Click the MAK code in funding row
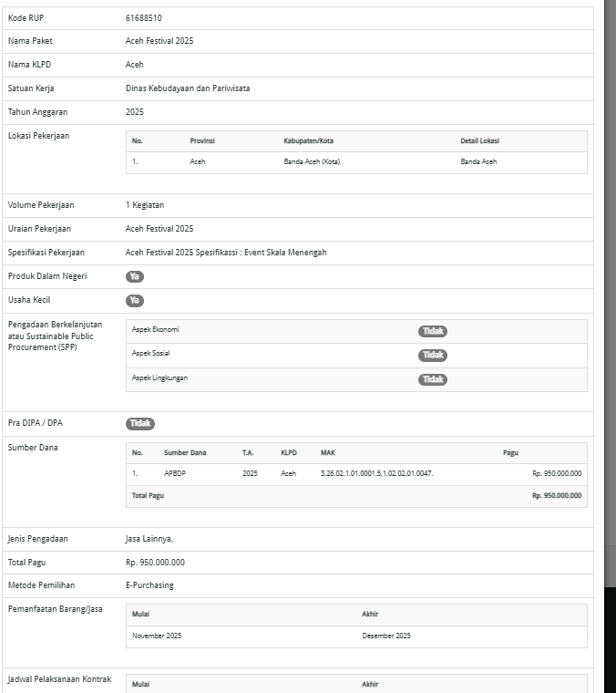This screenshot has width=616, height=693. 376,473
